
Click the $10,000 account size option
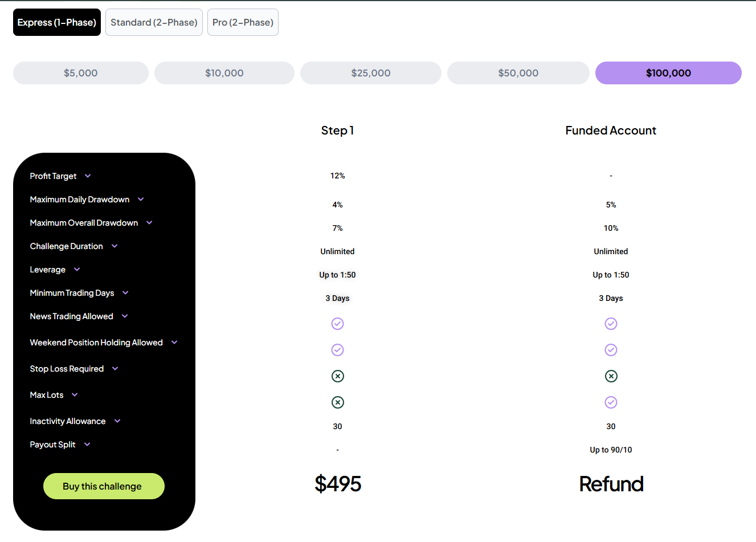[224, 73]
